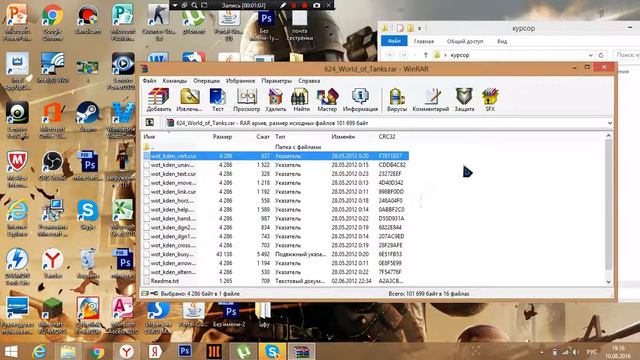Screen dimensions: 640x360
Task: Click the camera icon on recording toolbar
Action: point(316,5)
